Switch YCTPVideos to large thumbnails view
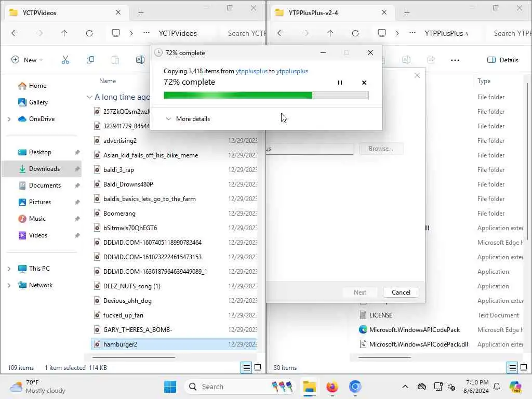The image size is (532, 399). (x=258, y=367)
